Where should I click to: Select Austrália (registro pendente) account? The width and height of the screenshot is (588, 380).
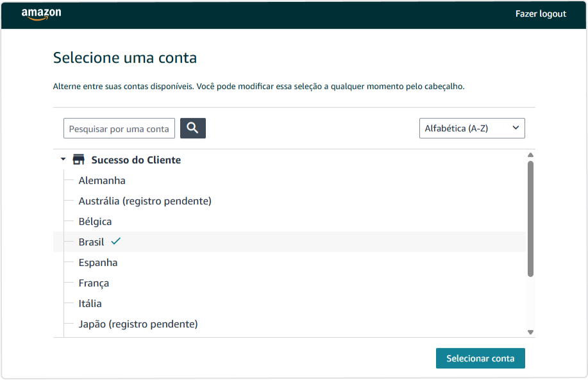click(x=145, y=201)
